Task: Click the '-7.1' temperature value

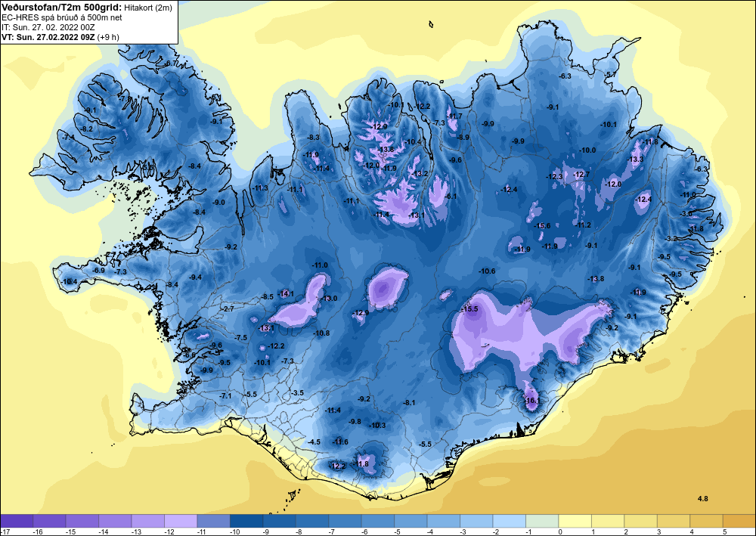Action: (225, 395)
